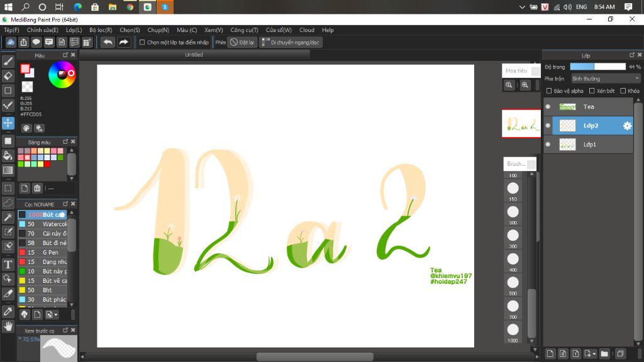This screenshot has width=644, height=362.
Task: Show hidden system tray icons chevron
Action: coord(521,7)
